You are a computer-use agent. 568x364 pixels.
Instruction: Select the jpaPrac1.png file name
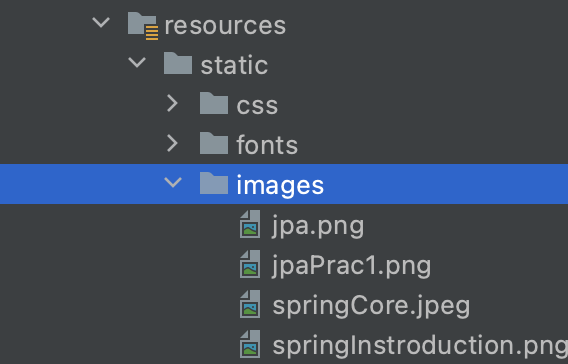point(351,266)
